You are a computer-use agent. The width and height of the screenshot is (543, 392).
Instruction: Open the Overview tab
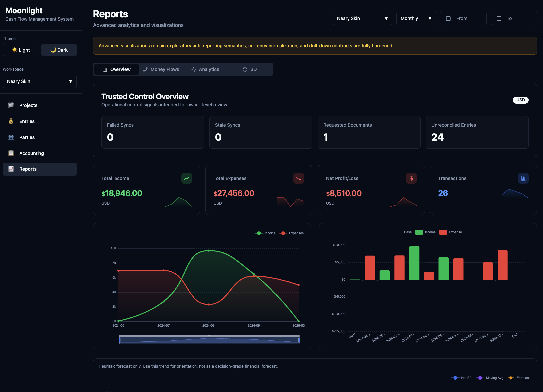[x=116, y=69]
